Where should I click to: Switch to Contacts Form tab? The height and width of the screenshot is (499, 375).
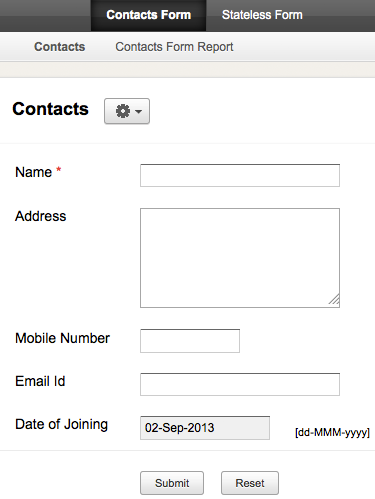click(x=148, y=15)
